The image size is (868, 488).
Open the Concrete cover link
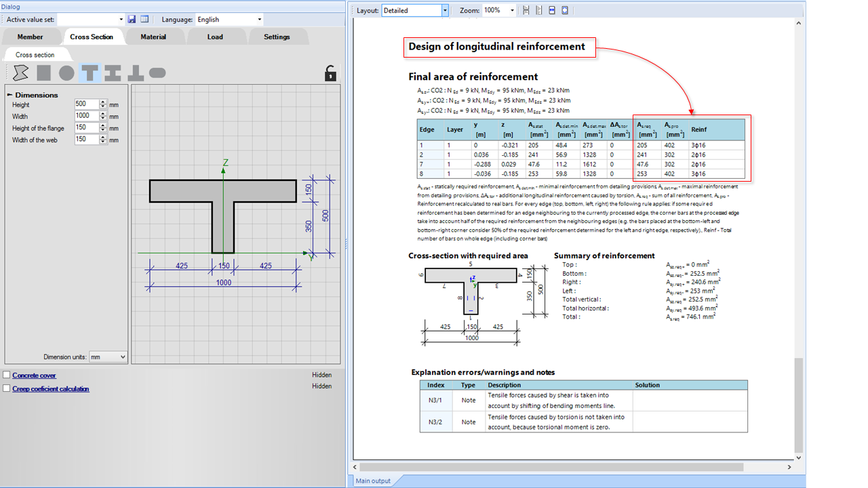pyautogui.click(x=34, y=375)
